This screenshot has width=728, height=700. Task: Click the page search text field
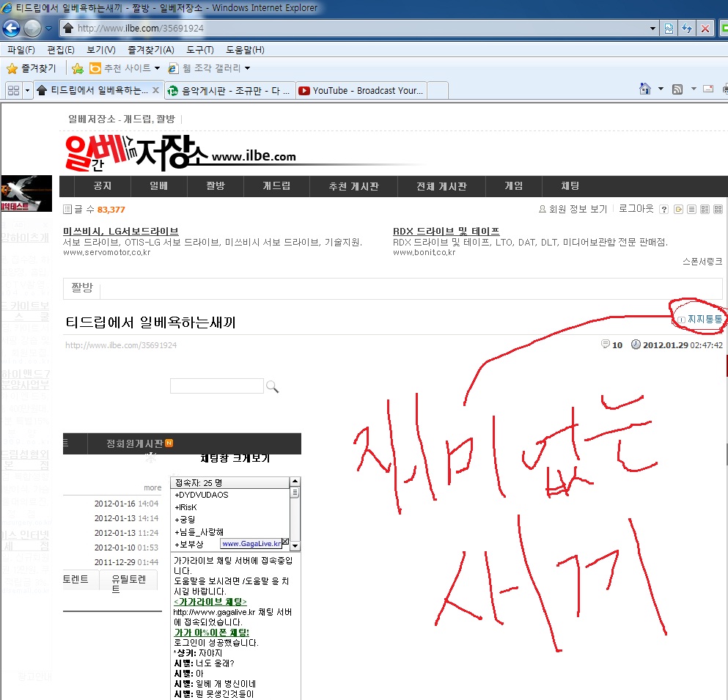[x=216, y=386]
